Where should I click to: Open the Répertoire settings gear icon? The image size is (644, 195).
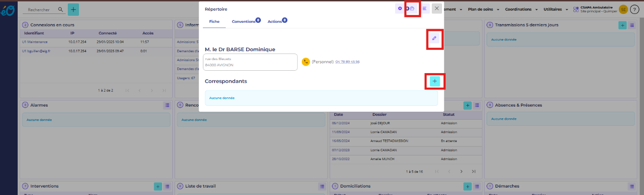coord(400,9)
